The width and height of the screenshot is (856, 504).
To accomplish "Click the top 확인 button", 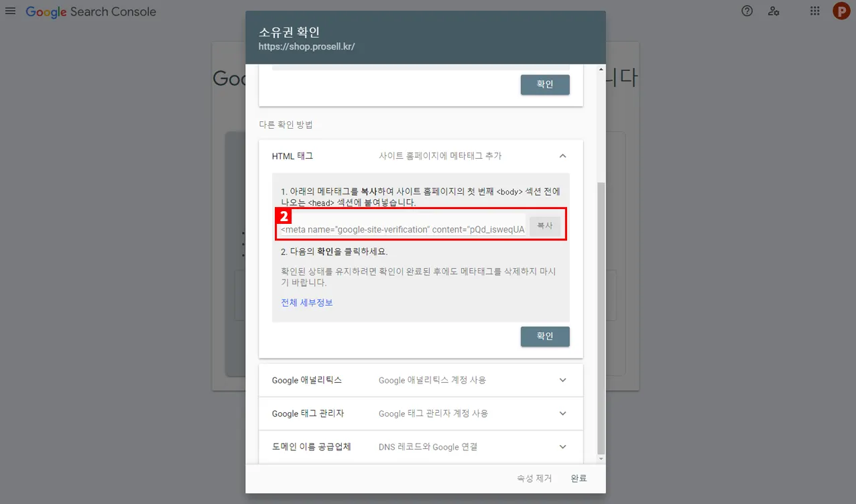I will 545,84.
